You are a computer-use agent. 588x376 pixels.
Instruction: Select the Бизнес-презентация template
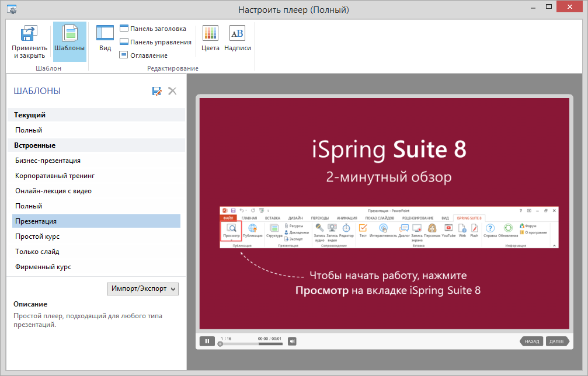tap(96, 161)
